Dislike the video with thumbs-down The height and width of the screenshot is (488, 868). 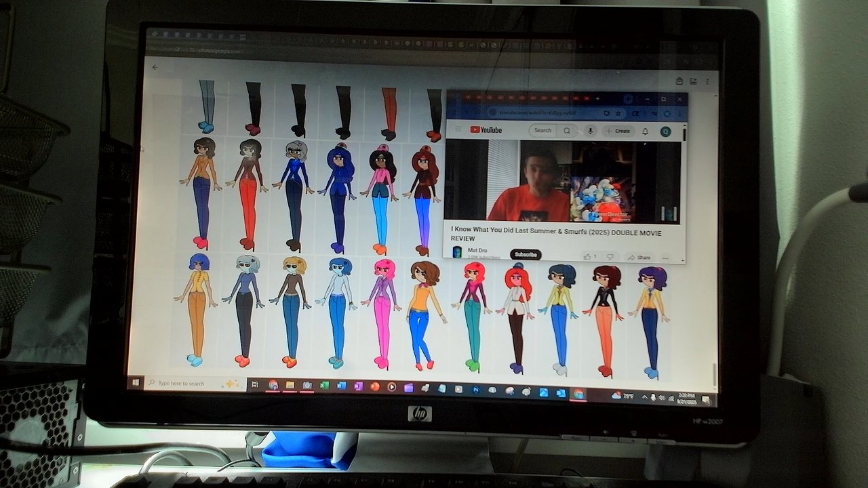pos(610,257)
